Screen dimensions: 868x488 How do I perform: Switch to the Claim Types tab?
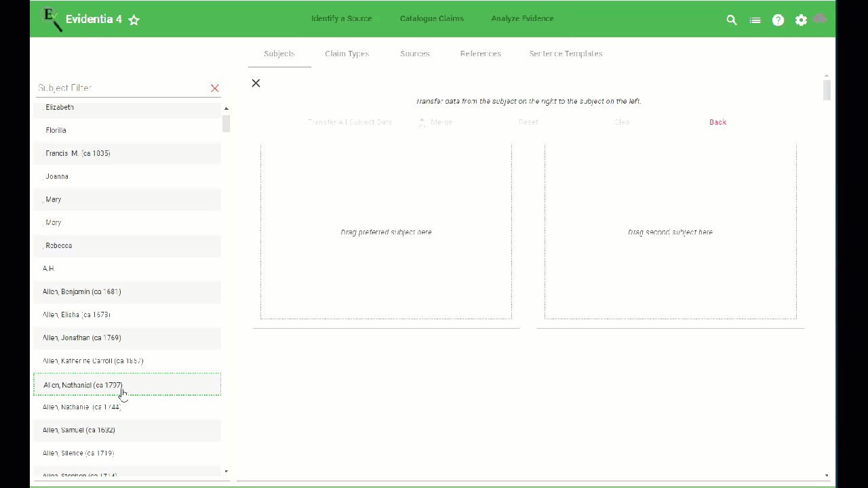pos(347,54)
